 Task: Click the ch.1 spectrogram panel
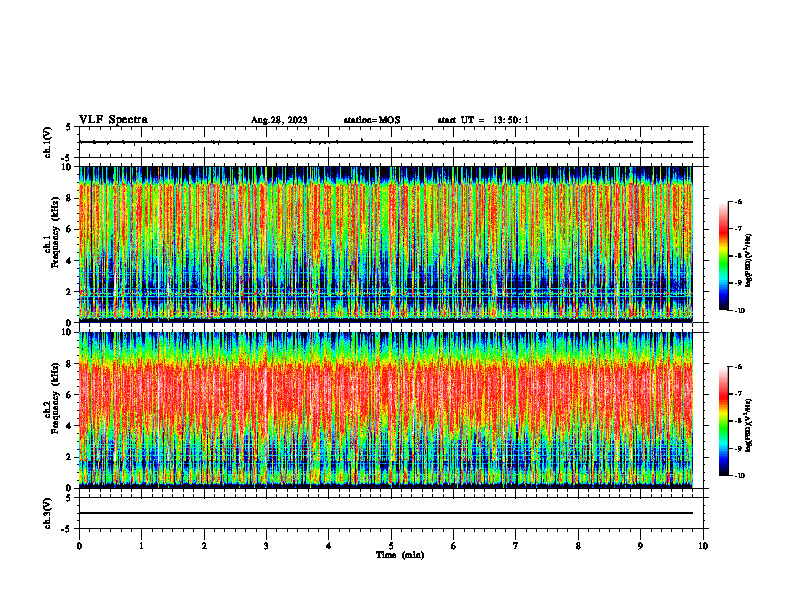(x=386, y=244)
